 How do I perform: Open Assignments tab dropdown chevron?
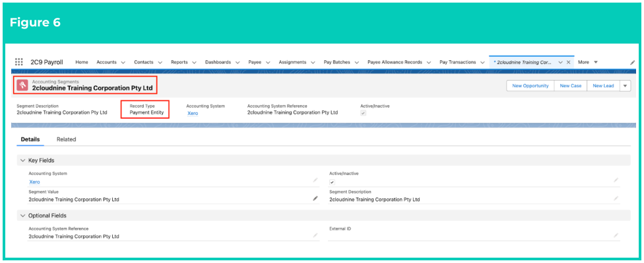pos(313,63)
